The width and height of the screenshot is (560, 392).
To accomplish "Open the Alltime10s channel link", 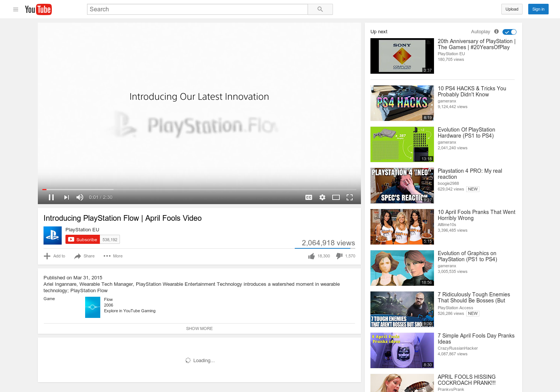I will point(447,225).
